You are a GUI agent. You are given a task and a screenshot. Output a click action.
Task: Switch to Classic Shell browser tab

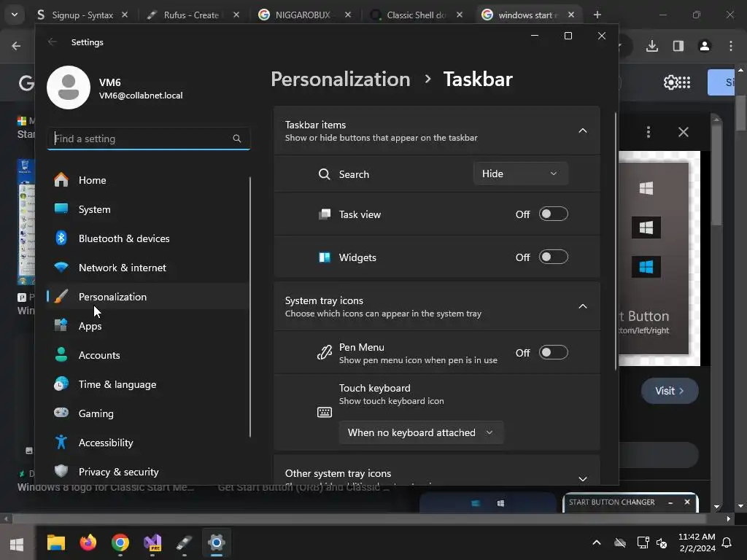[417, 15]
